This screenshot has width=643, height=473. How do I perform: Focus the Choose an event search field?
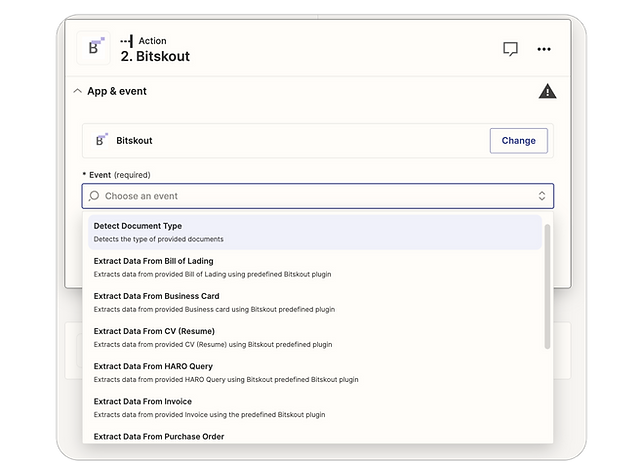317,196
